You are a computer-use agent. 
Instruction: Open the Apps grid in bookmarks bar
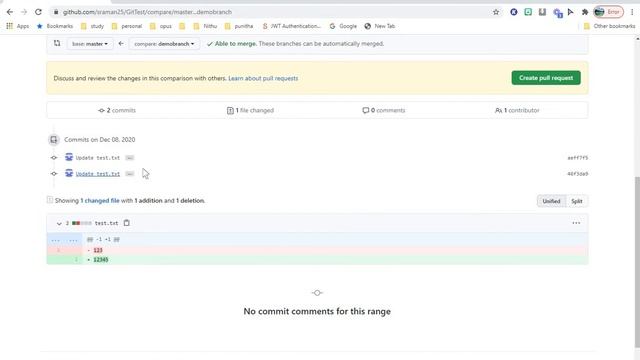(17, 26)
